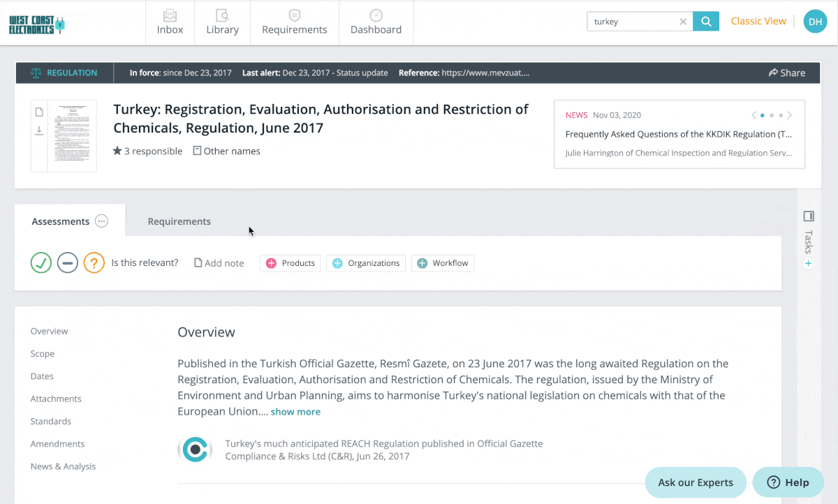The height and width of the screenshot is (504, 838).
Task: Open the regulation document thumbnail
Action: coord(72,136)
